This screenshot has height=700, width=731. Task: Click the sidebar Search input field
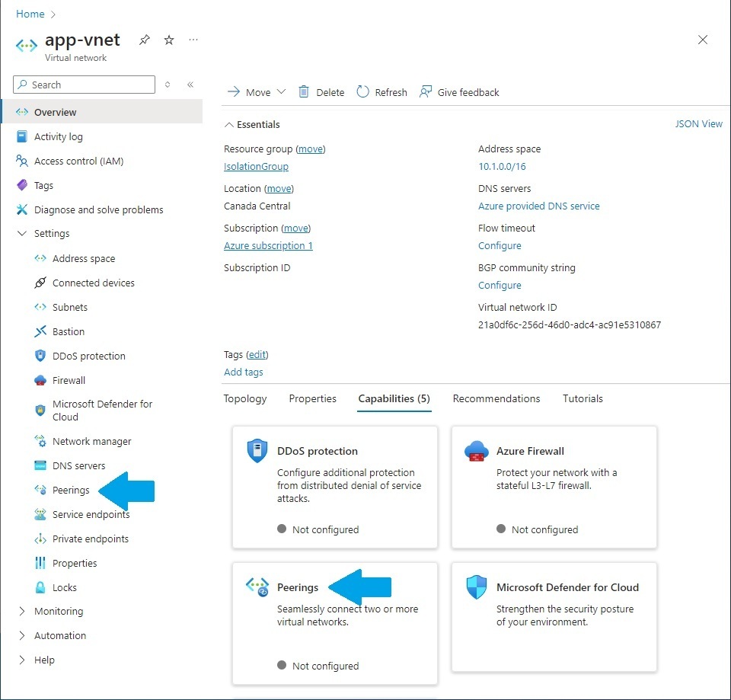91,85
